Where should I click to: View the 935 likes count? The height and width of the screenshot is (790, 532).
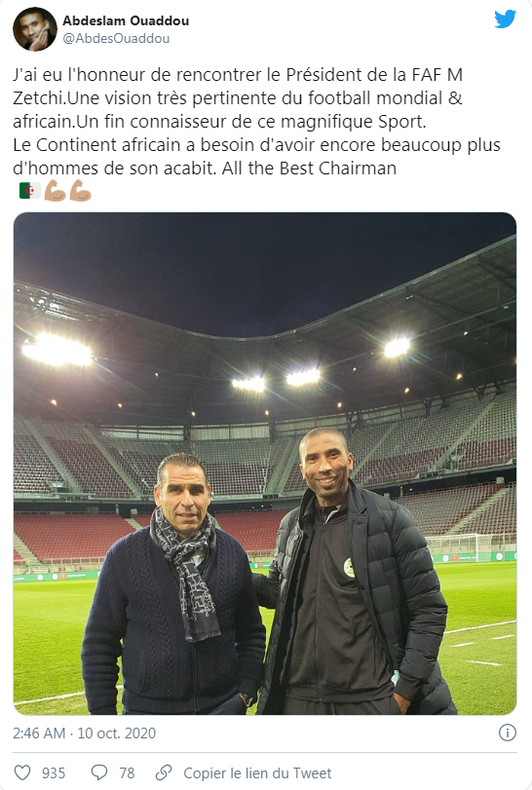pos(54,772)
